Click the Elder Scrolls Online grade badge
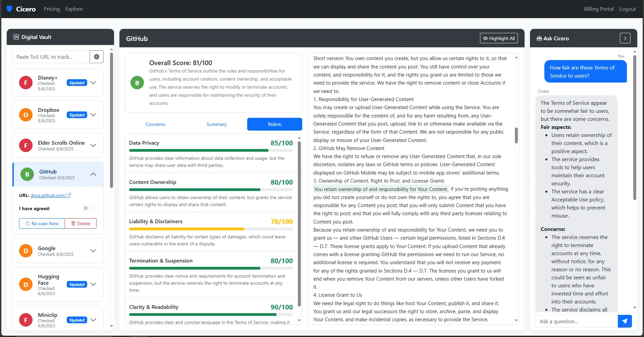 (26, 145)
